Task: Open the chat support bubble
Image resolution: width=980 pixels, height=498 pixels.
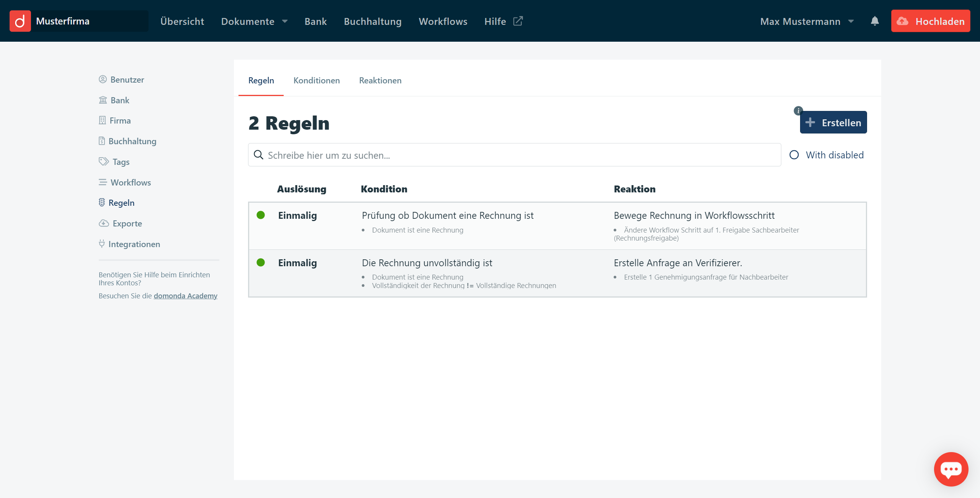Action: click(951, 469)
